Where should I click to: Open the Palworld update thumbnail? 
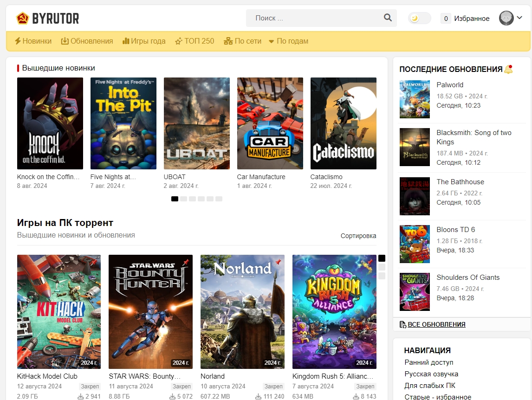pos(415,99)
